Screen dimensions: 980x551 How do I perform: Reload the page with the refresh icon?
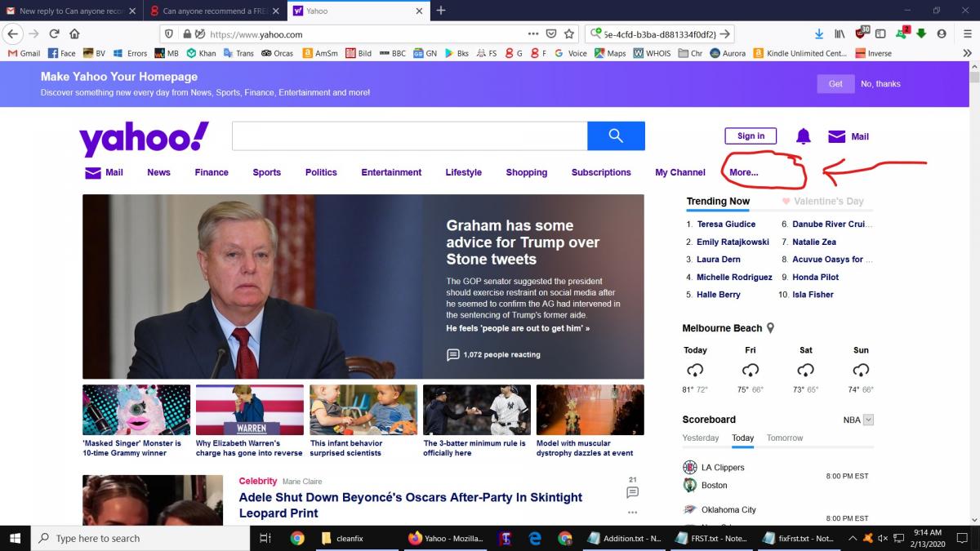[x=55, y=34]
